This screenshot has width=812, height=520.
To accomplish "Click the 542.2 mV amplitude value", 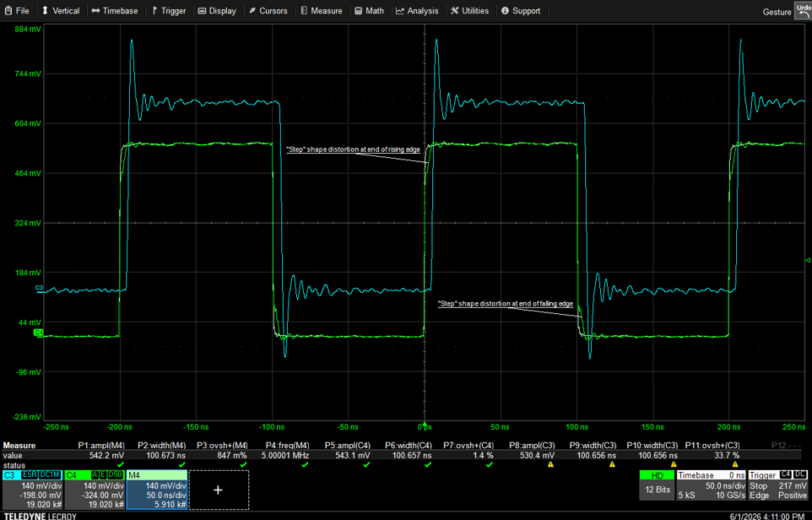I will 108,456.
